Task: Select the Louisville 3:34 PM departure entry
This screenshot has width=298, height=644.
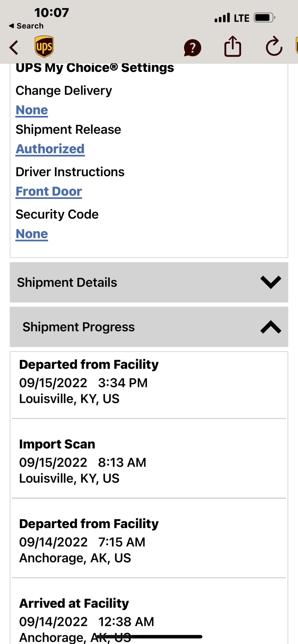Action: (x=89, y=382)
